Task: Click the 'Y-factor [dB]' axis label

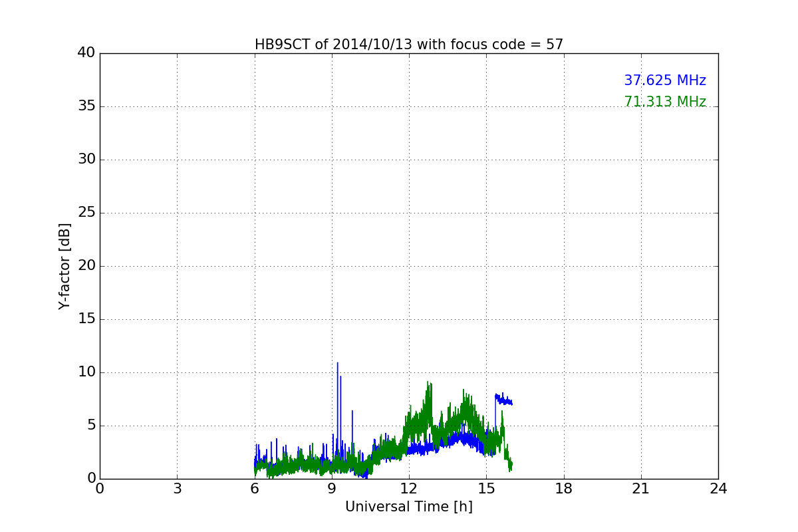Action: tap(65, 266)
